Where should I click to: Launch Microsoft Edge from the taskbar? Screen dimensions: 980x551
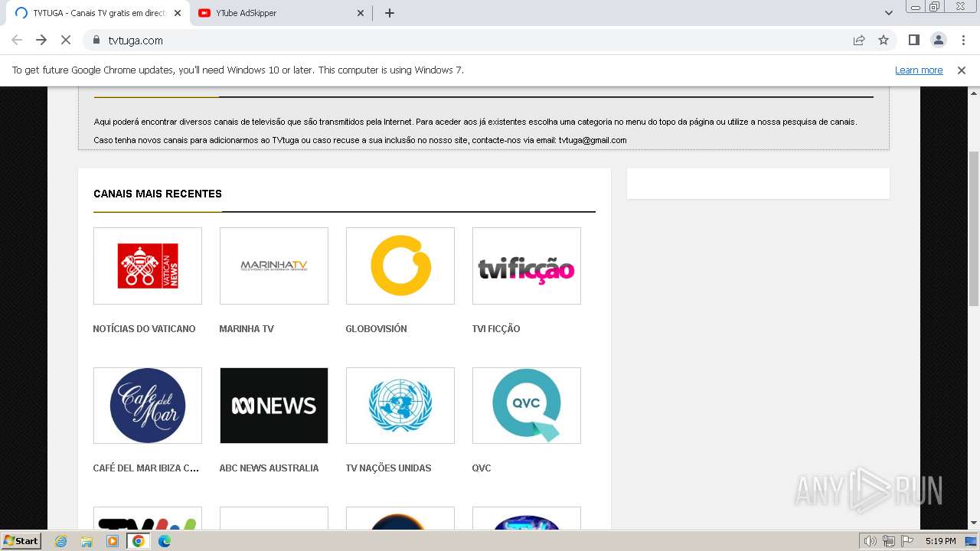tap(165, 541)
